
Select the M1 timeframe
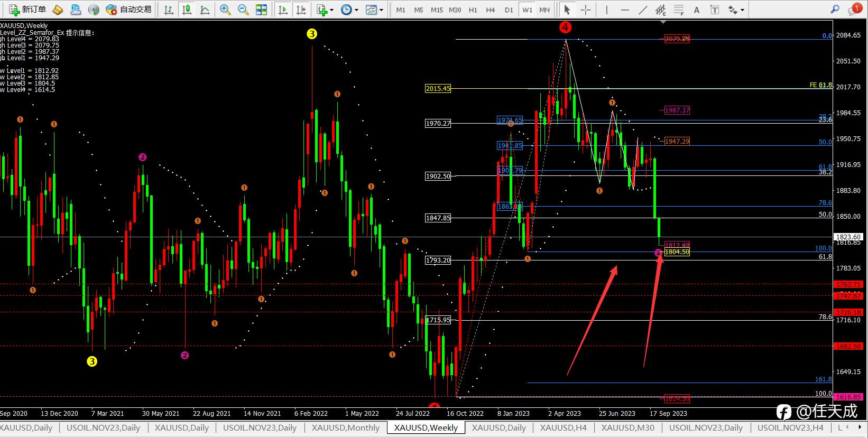pyautogui.click(x=401, y=10)
